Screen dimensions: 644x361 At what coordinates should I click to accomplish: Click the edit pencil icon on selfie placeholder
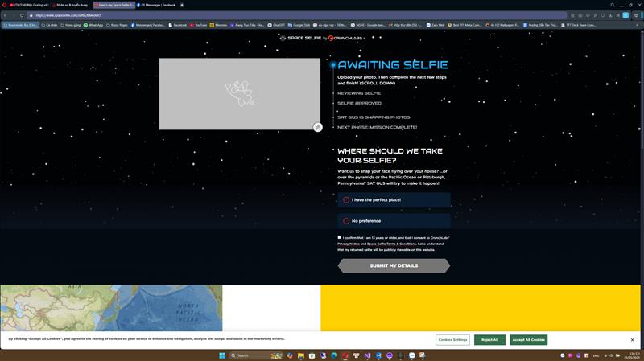tap(318, 127)
